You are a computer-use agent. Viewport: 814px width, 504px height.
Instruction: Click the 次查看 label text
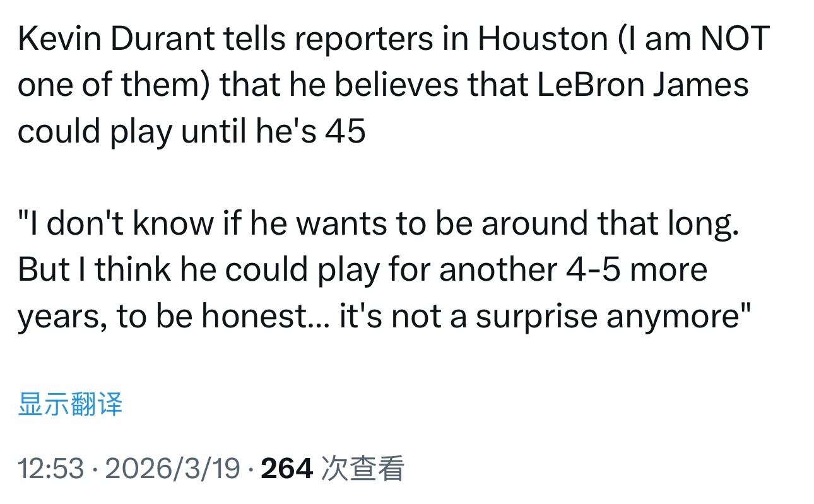[362, 469]
